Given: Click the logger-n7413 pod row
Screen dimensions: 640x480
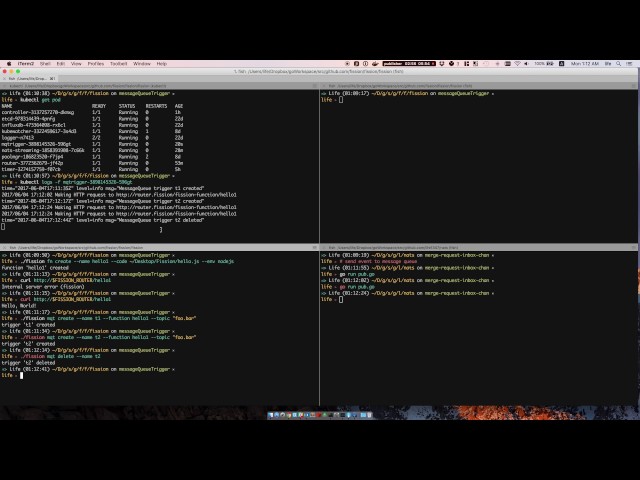Looking at the screenshot, I should click(x=92, y=138).
